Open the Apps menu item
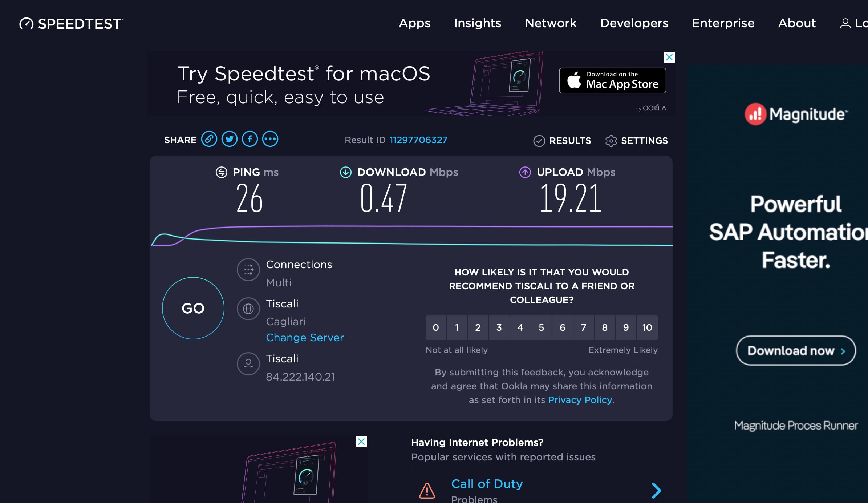 (x=414, y=23)
